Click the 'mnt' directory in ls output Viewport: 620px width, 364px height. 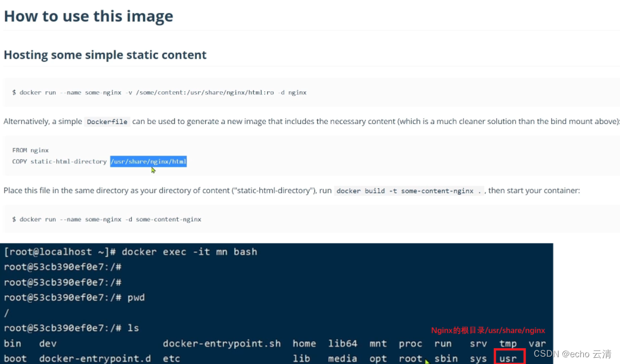click(378, 344)
